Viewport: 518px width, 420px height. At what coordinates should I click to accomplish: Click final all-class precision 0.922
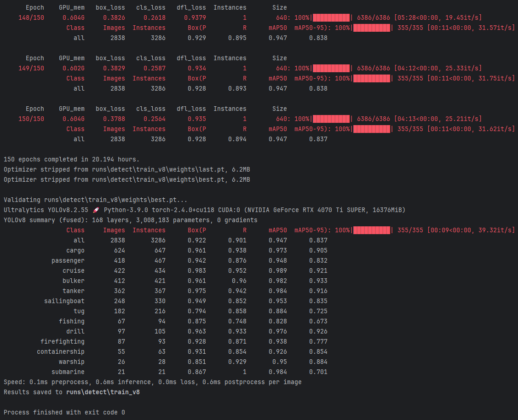[x=197, y=241]
